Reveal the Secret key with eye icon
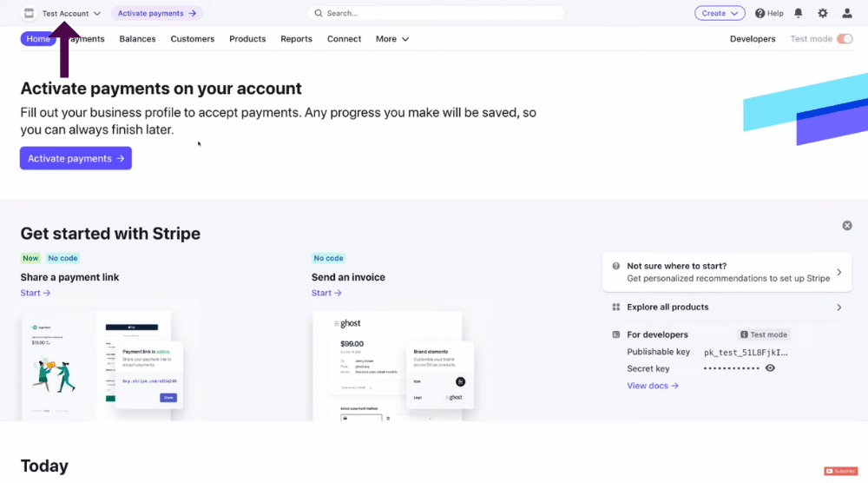This screenshot has width=868, height=483. pos(770,368)
